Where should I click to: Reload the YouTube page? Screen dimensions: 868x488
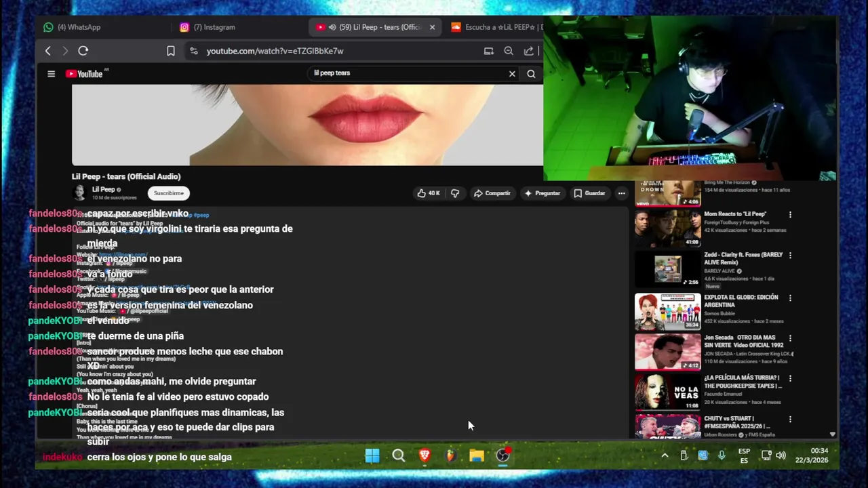[x=83, y=51]
